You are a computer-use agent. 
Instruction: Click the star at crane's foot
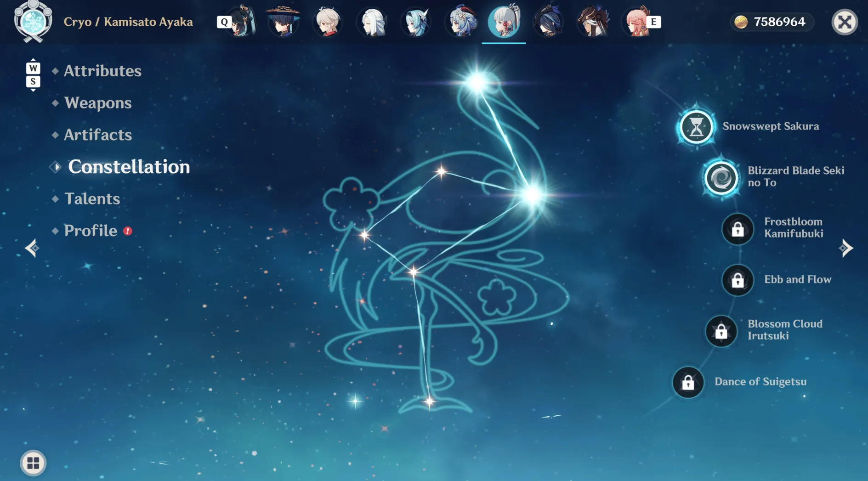pyautogui.click(x=429, y=402)
